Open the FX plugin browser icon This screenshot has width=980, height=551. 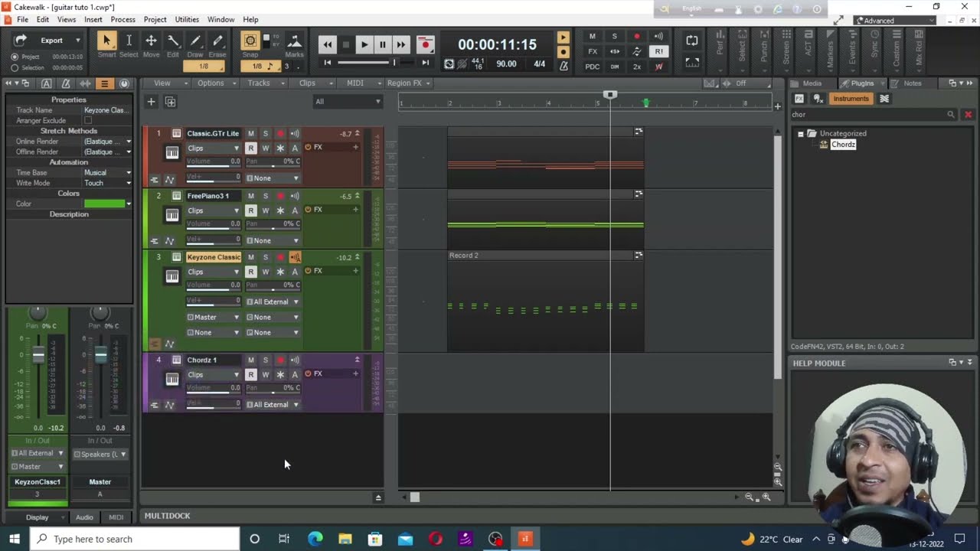tap(799, 99)
